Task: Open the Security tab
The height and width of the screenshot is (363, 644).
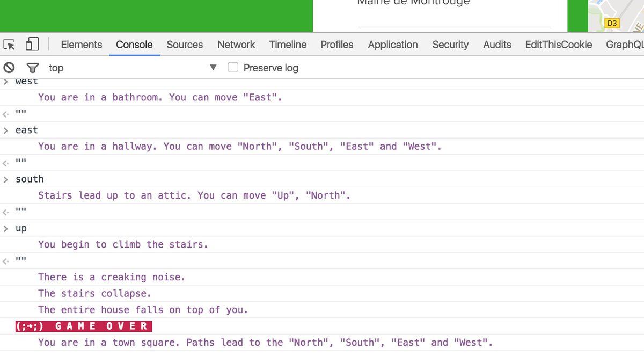Action: (450, 45)
